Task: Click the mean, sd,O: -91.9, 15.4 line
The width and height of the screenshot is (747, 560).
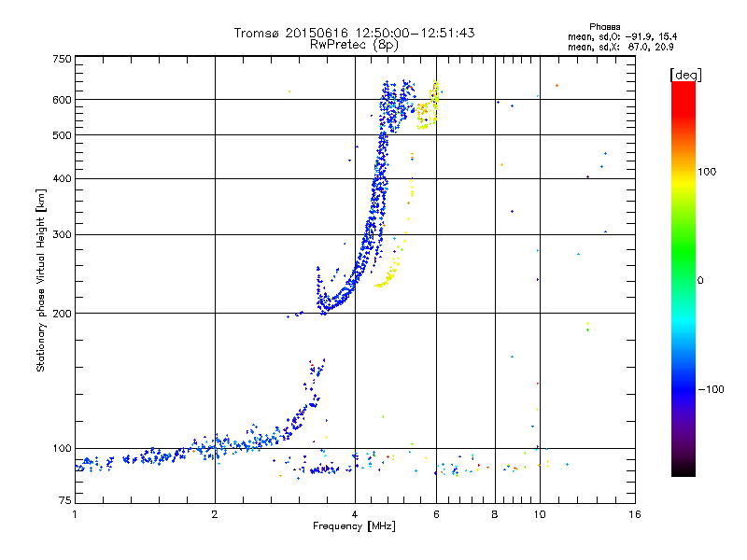Action: coord(622,36)
